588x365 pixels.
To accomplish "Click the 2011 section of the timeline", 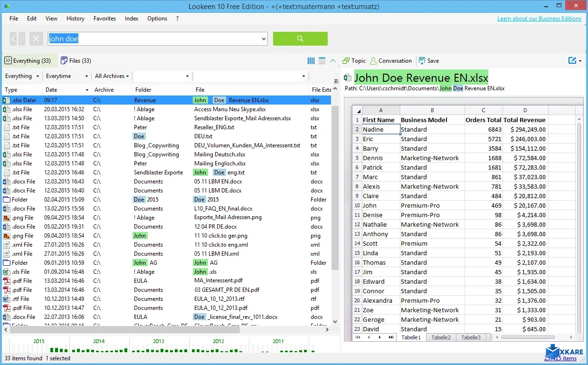I will tap(278, 346).
